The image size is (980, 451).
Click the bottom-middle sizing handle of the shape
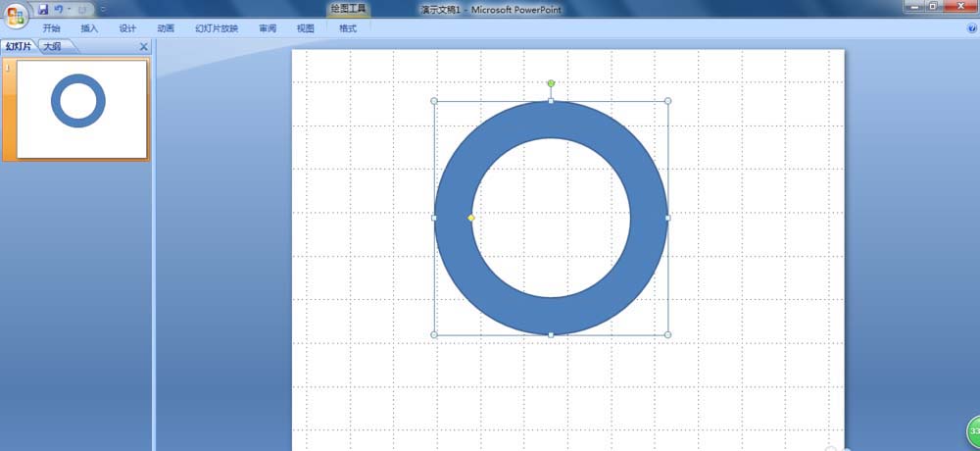pyautogui.click(x=551, y=334)
